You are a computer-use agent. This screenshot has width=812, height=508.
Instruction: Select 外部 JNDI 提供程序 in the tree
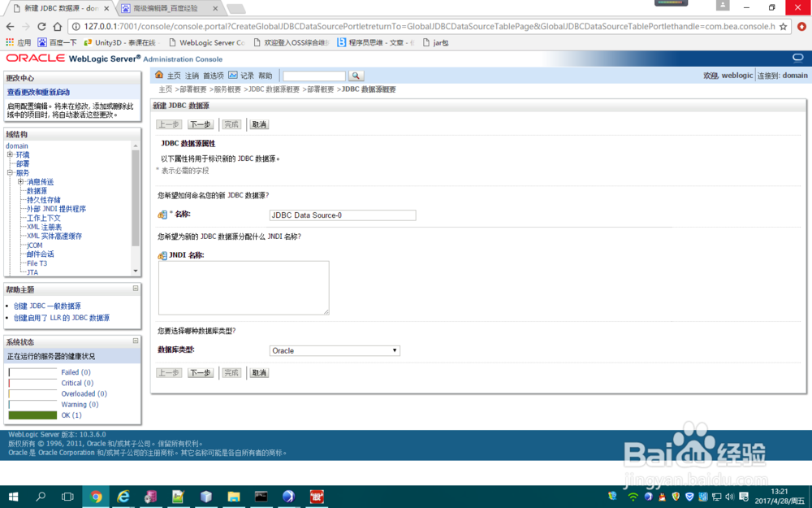coord(57,209)
